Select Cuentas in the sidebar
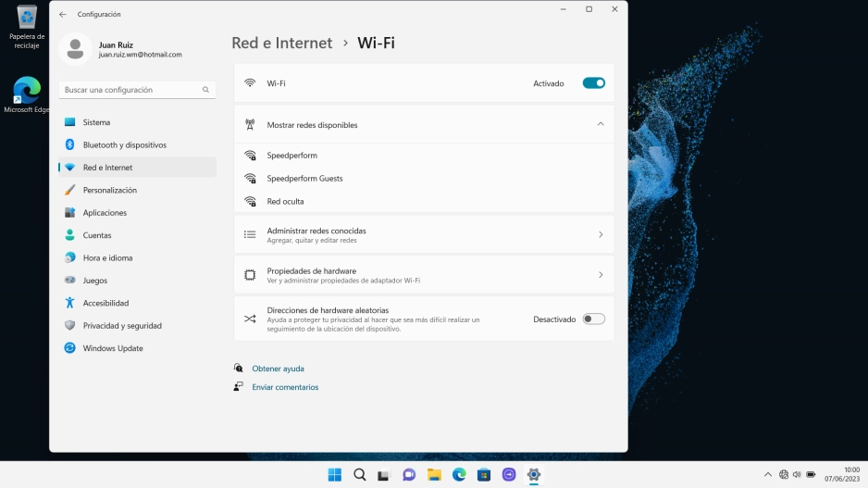This screenshot has height=488, width=868. 137,235
